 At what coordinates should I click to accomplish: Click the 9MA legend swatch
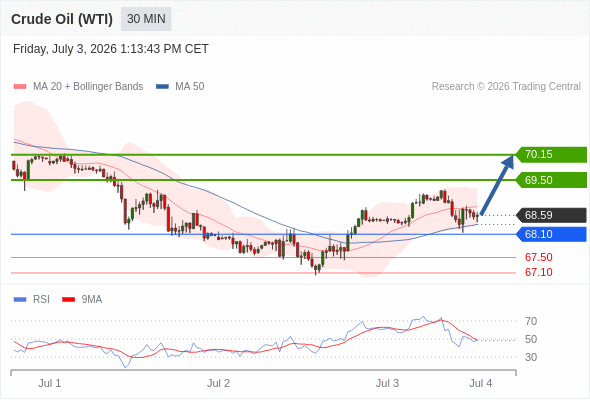point(68,300)
